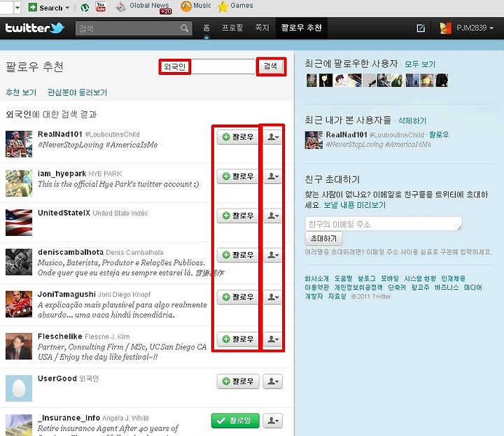Click the 초대하기 invite button
Screen dimensions: 504x436
click(x=323, y=239)
